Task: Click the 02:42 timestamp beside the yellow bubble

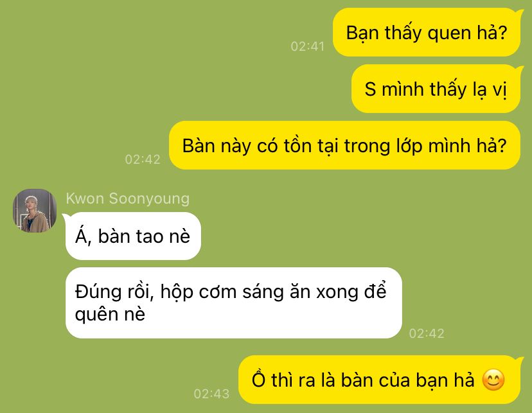Action: point(143,159)
